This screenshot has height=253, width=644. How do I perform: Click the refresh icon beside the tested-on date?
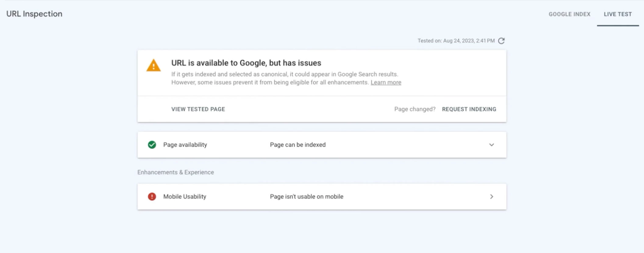click(501, 41)
